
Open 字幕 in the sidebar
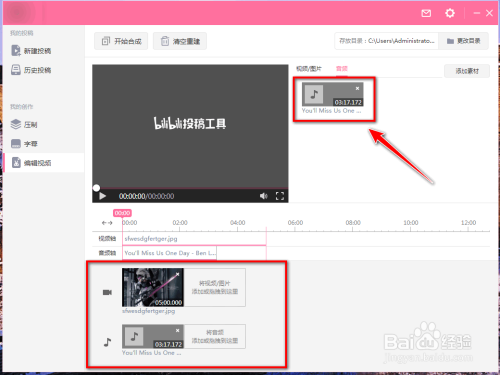tap(24, 144)
